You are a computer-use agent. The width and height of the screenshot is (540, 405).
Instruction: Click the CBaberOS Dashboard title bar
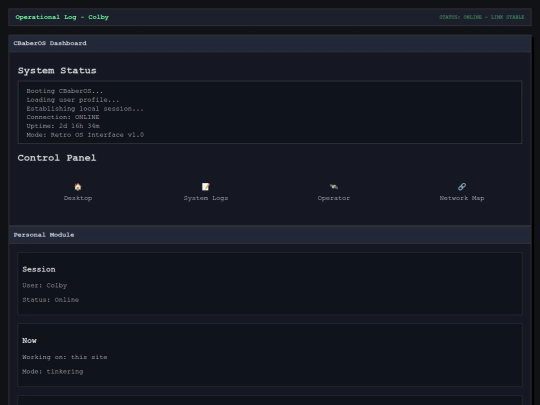[x=270, y=43]
